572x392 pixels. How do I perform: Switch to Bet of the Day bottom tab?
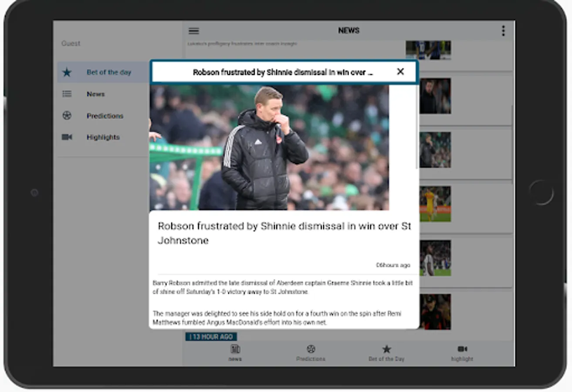[x=386, y=353]
